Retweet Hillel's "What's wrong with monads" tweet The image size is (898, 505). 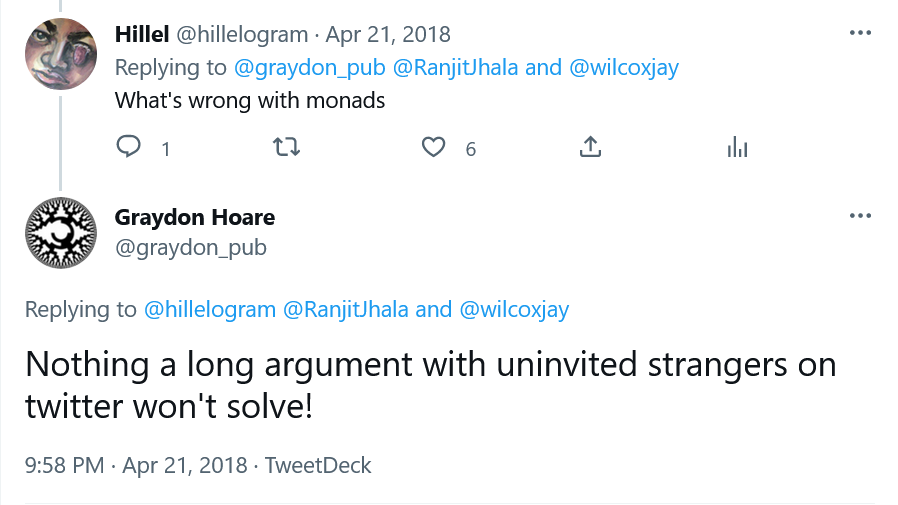coord(286,147)
